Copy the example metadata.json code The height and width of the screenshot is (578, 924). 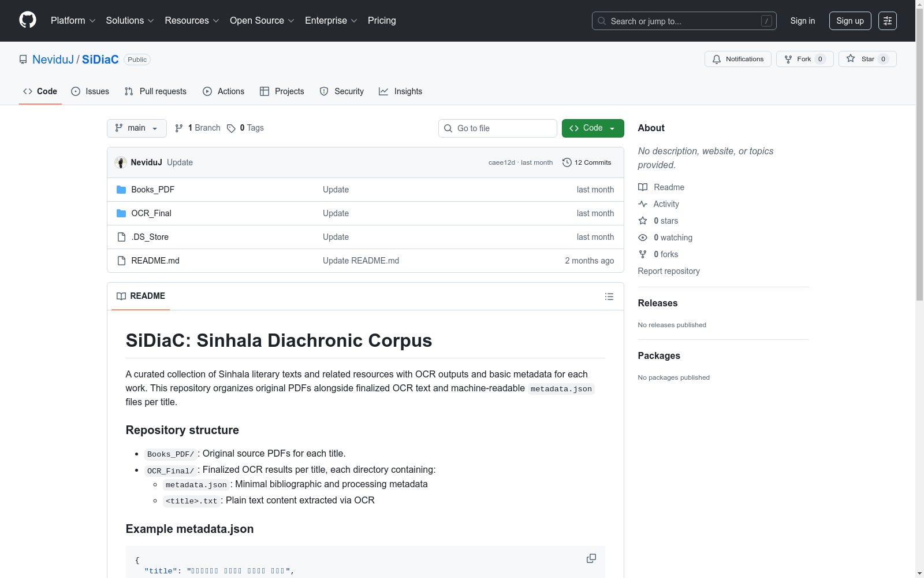tap(591, 558)
